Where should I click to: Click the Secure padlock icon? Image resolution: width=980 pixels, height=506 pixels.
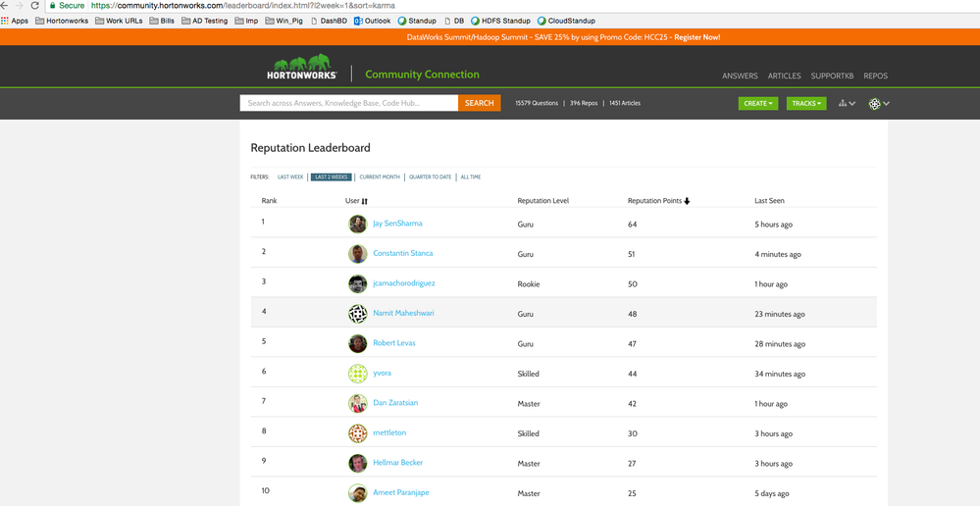pyautogui.click(x=53, y=5)
